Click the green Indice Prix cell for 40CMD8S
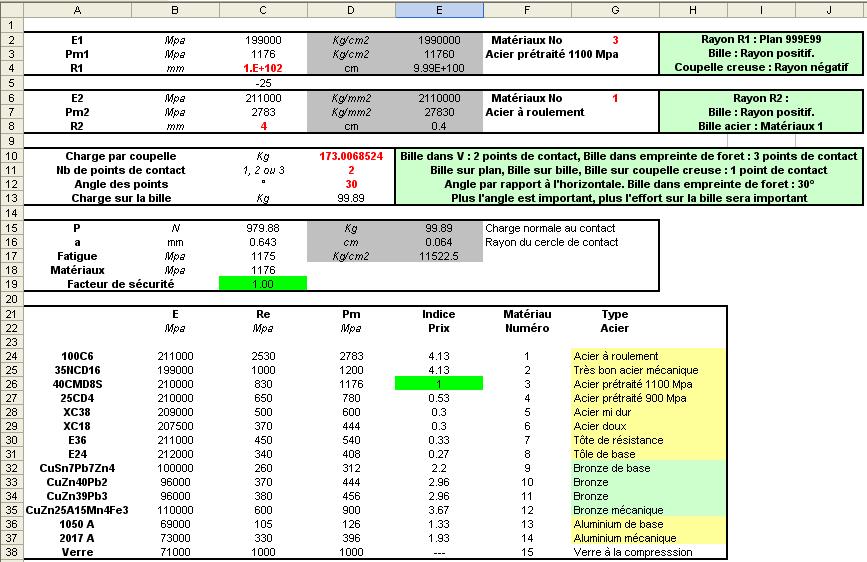This screenshot has height=562, width=867. tap(439, 384)
